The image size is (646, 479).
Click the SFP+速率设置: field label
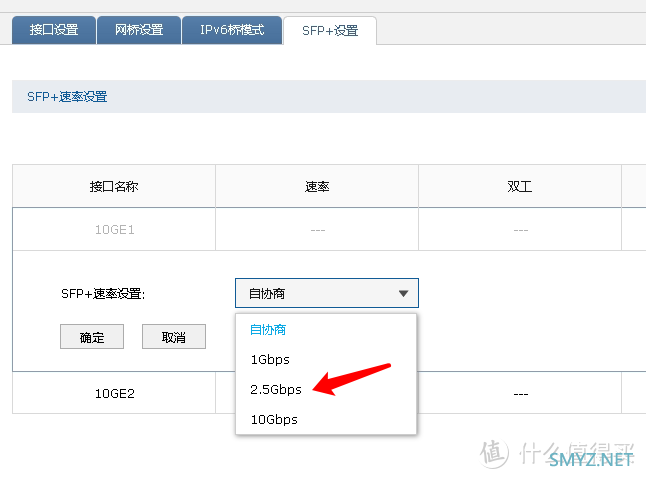103,294
